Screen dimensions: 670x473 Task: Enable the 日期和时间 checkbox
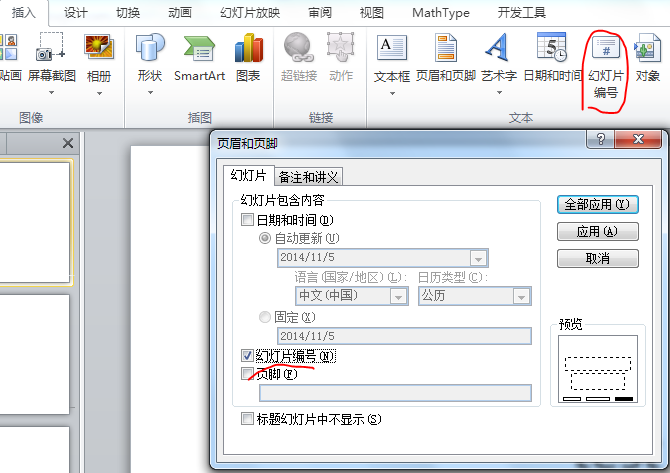(x=247, y=220)
